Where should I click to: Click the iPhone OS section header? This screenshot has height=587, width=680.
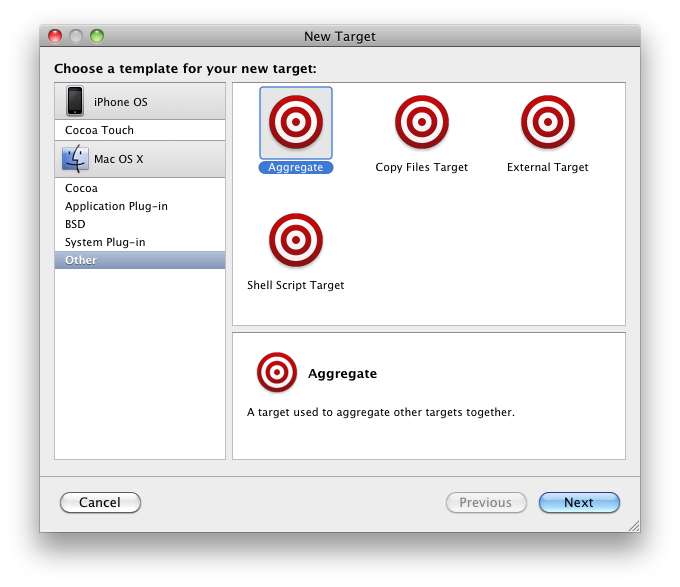[x=140, y=102]
